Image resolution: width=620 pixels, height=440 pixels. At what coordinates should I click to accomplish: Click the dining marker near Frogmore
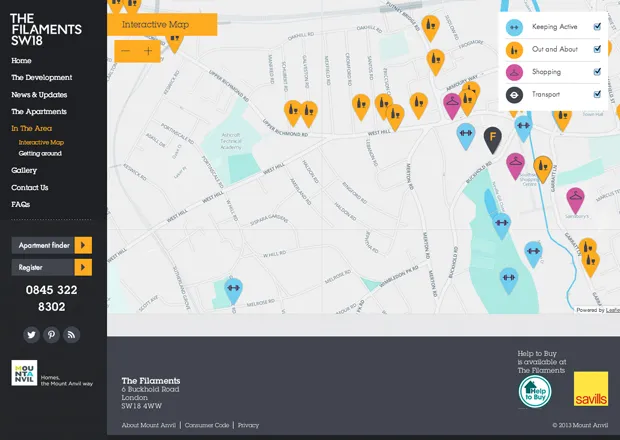pos(435,61)
